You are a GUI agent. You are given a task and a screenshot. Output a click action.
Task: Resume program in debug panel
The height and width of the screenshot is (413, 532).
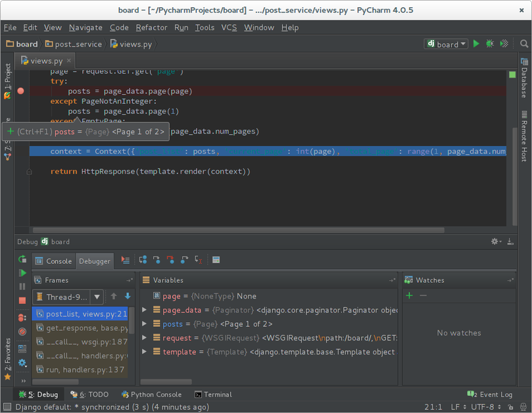[x=22, y=273]
